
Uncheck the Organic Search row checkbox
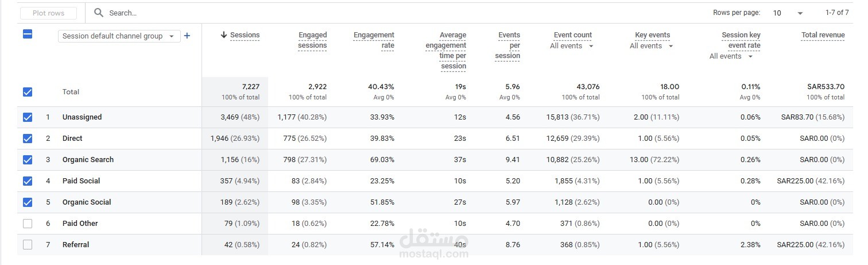pos(28,160)
